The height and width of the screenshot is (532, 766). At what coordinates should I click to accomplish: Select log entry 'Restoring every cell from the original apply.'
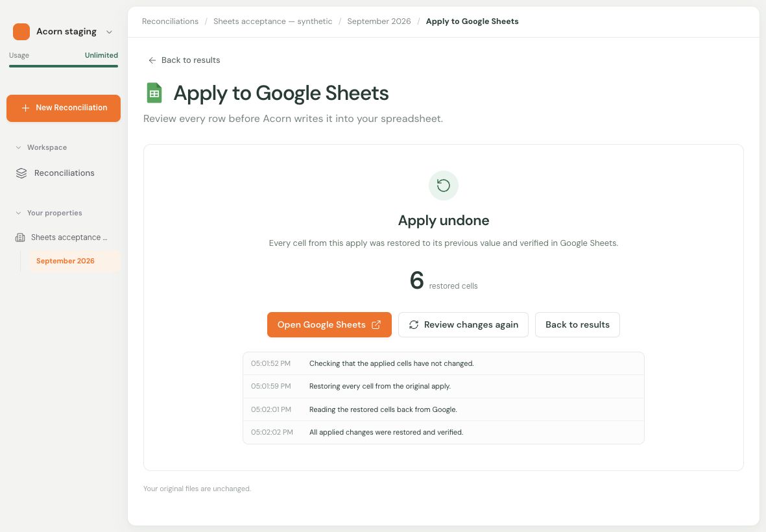(444, 387)
